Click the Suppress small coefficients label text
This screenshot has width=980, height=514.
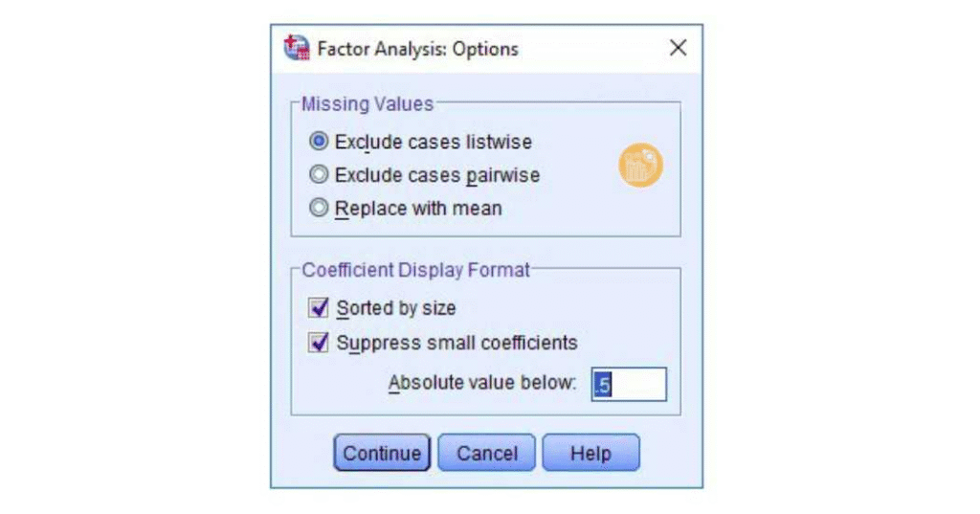click(x=457, y=342)
